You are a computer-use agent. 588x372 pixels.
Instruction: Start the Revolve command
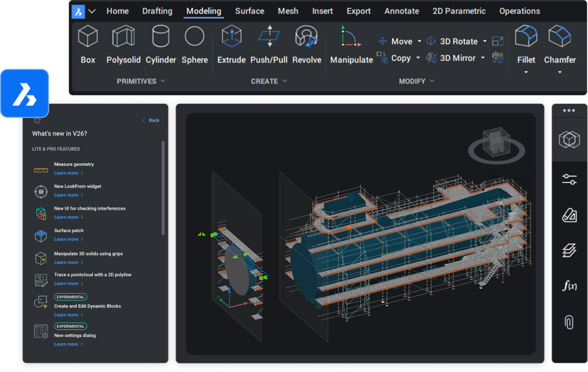307,44
